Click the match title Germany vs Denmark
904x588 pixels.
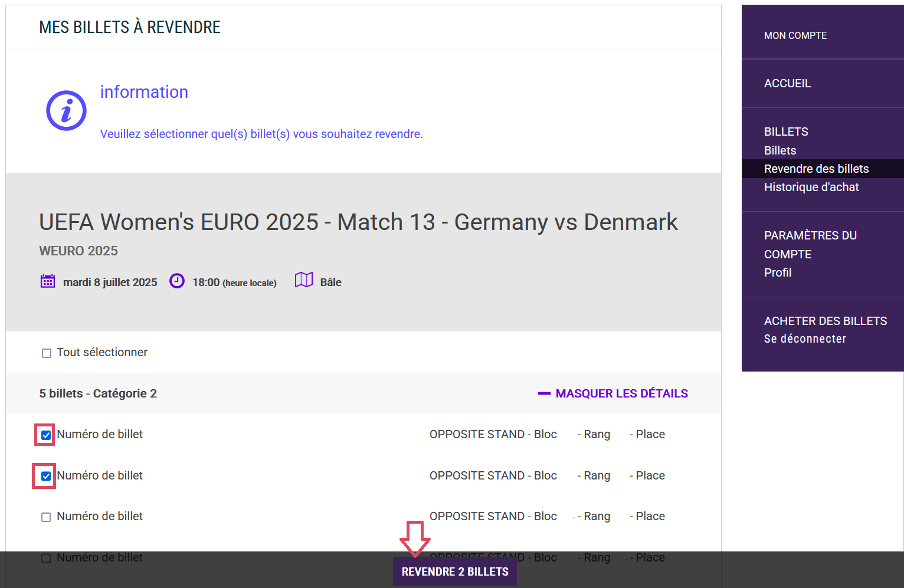coord(358,222)
